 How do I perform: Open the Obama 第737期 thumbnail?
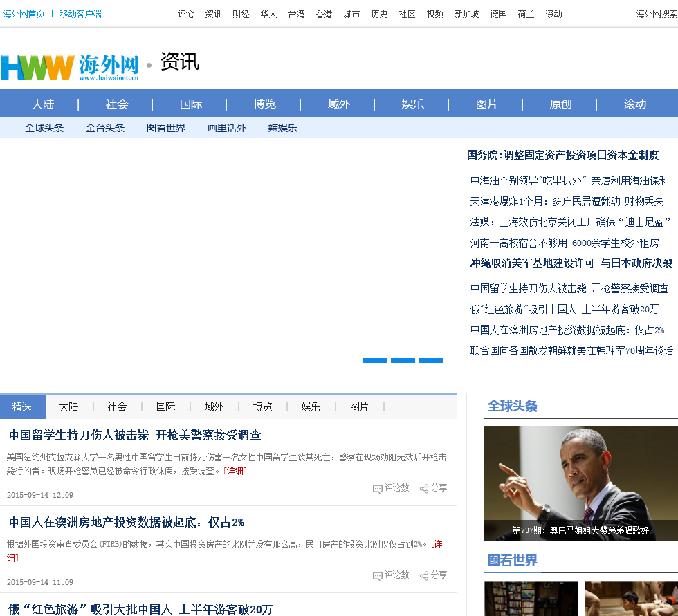point(581,483)
